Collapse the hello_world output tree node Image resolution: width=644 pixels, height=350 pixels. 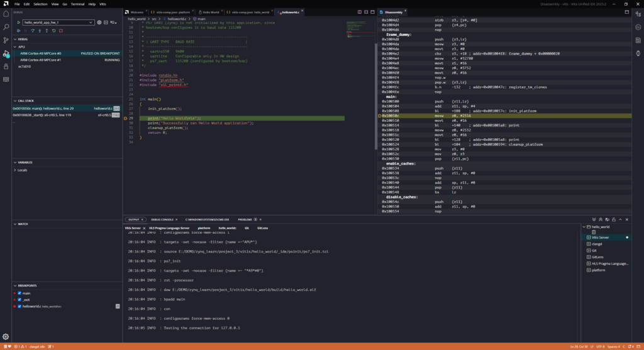[584, 227]
